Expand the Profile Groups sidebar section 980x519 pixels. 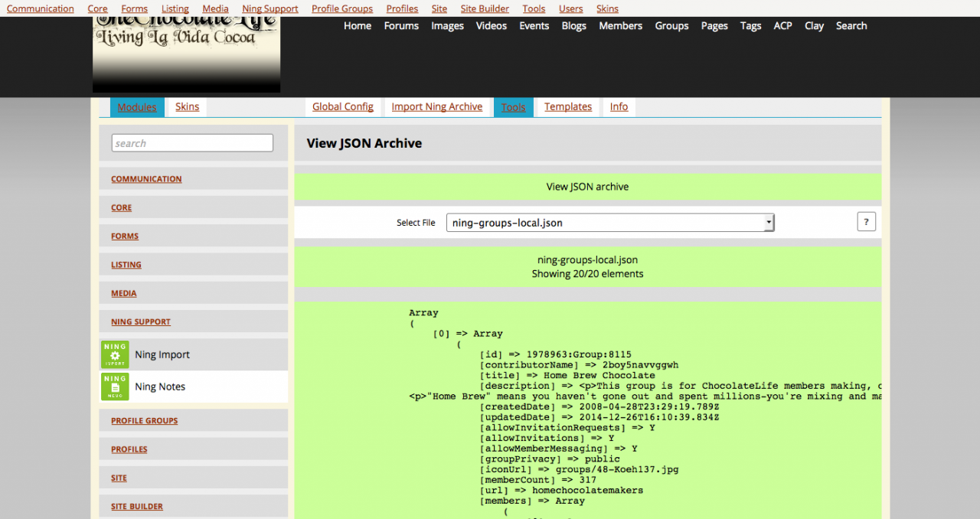pos(144,421)
